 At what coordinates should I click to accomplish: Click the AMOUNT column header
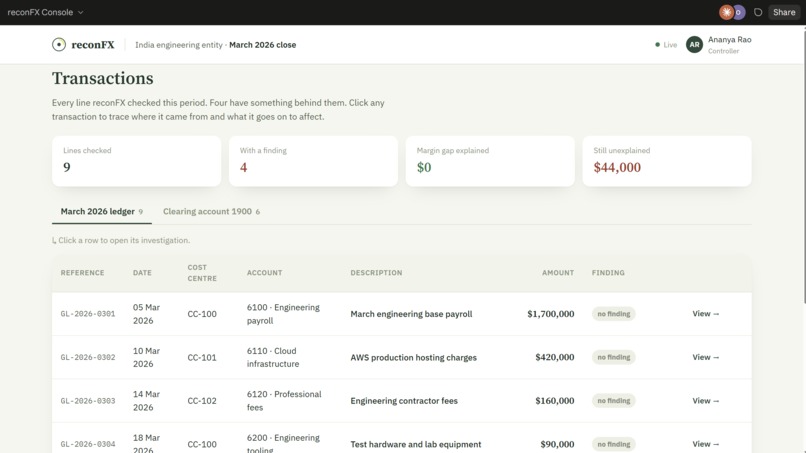[558, 273]
